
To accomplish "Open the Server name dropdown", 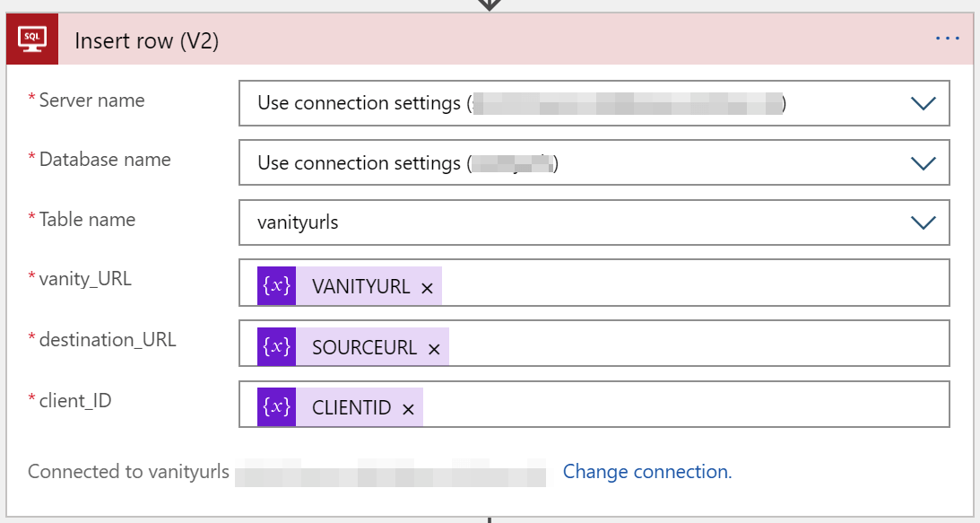I will tap(923, 103).
